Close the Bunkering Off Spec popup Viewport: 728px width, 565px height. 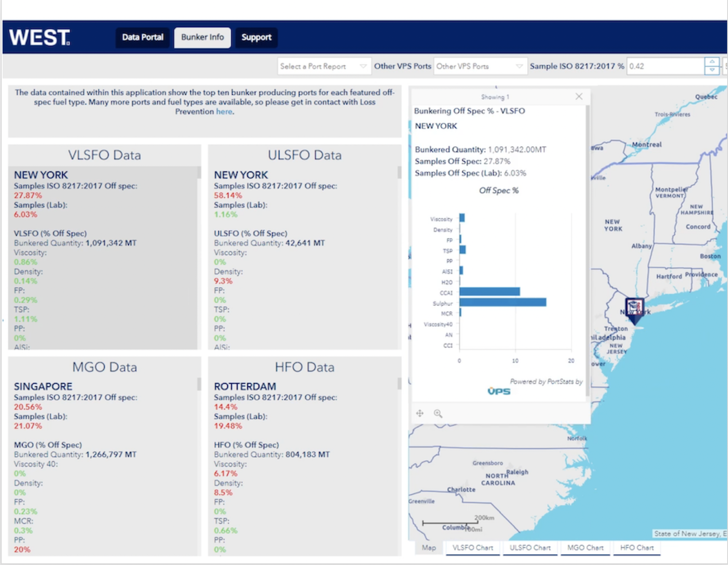[579, 97]
